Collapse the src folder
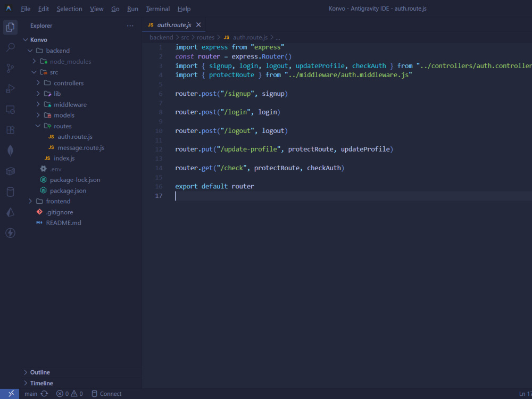Viewport: 532px width, 399px height. pos(34,72)
